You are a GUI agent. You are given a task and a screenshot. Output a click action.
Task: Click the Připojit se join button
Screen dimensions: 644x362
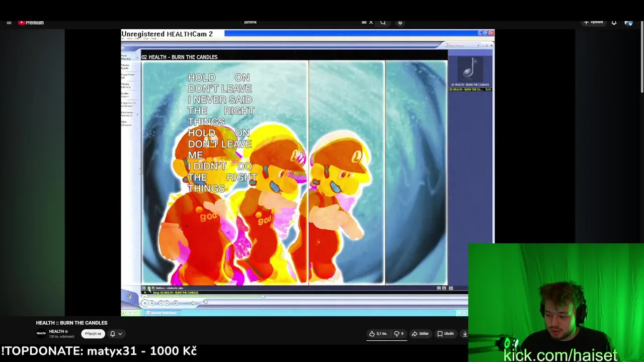point(93,333)
